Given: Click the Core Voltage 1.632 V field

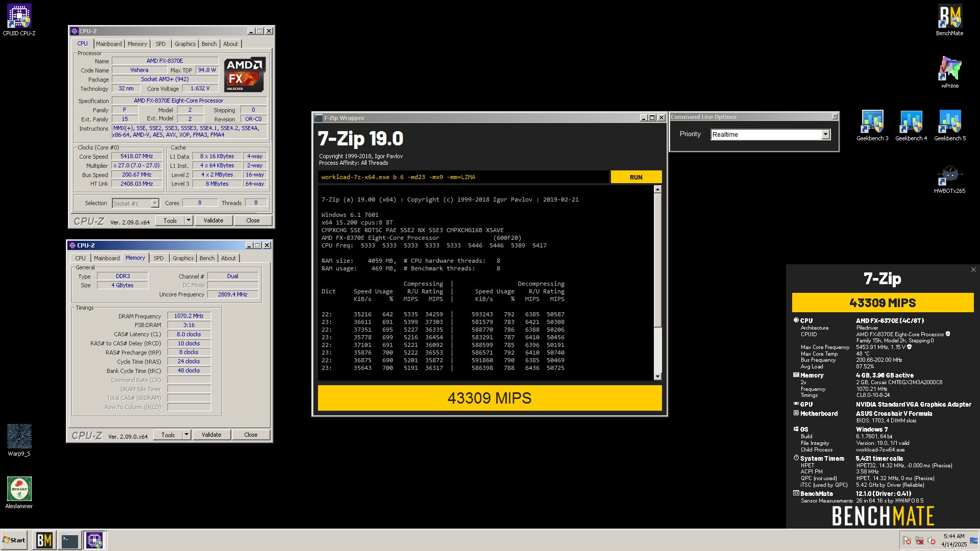Looking at the screenshot, I should point(200,89).
